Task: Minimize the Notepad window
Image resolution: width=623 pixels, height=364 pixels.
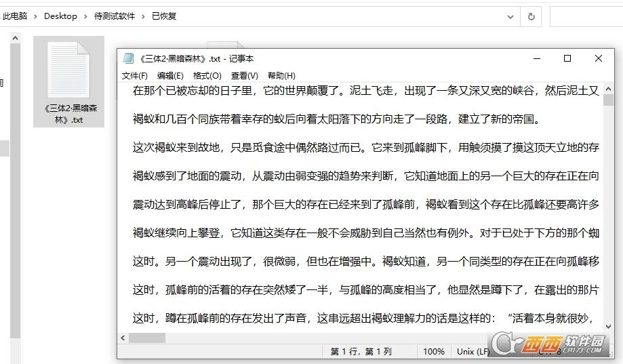Action: (537, 58)
